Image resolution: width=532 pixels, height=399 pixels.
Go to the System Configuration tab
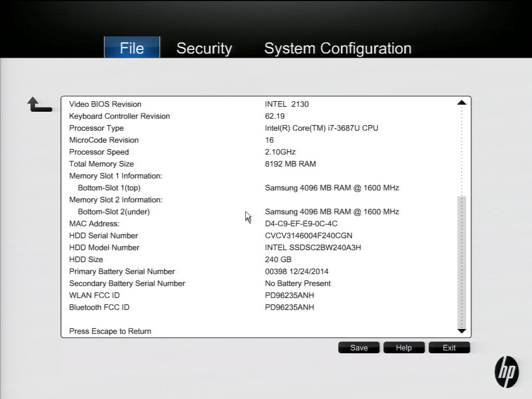coord(338,48)
